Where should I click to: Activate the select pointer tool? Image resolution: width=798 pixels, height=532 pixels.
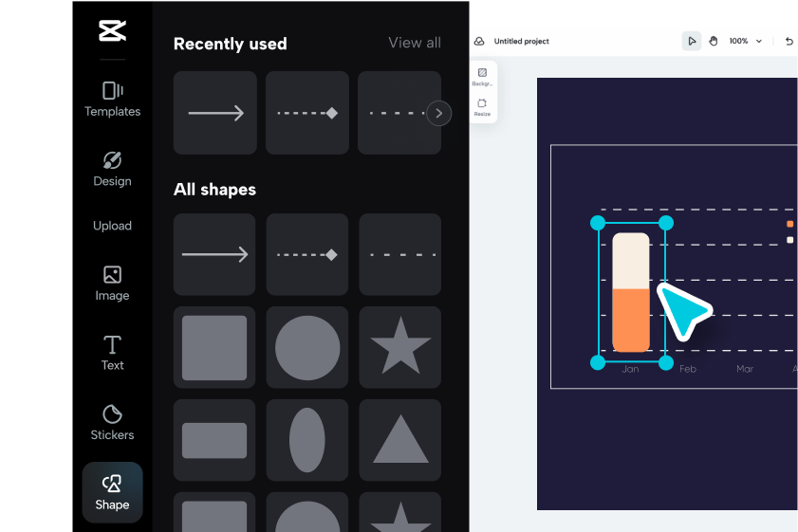coord(692,41)
